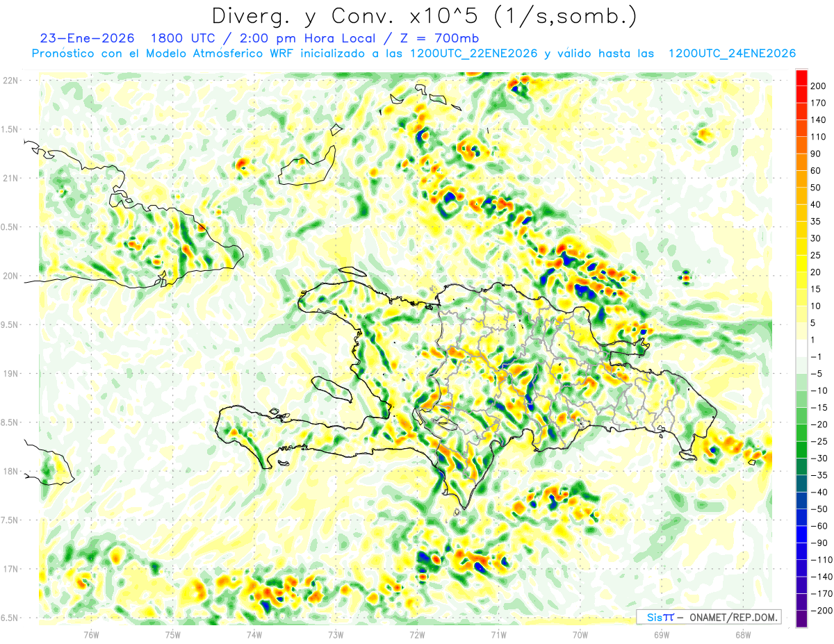This screenshot has width=834, height=644.
Task: Click the -90 color scale label
Action: (x=818, y=543)
